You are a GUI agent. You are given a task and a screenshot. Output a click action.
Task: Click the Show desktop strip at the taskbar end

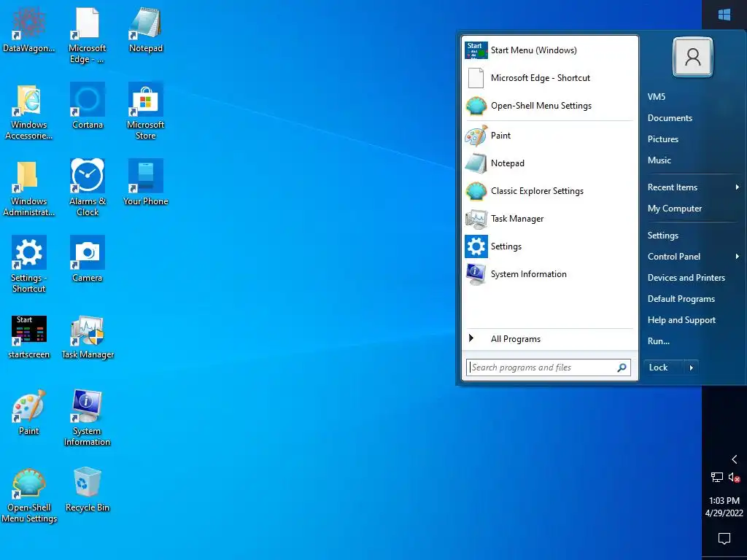(x=724, y=559)
